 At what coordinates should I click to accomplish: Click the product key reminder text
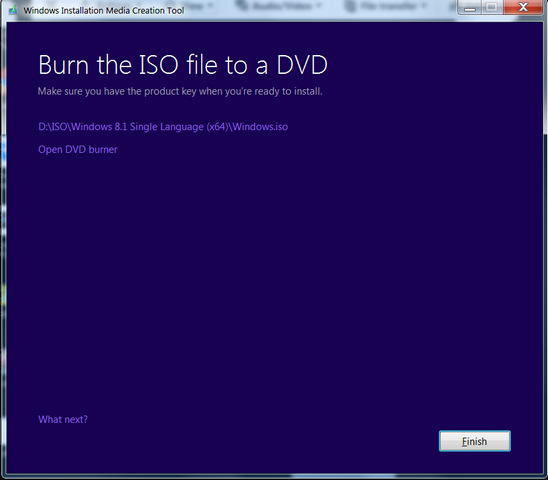(x=180, y=92)
